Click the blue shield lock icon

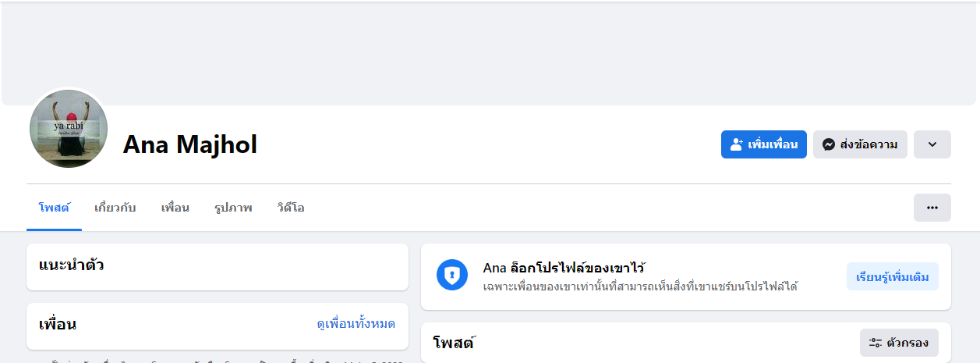452,275
